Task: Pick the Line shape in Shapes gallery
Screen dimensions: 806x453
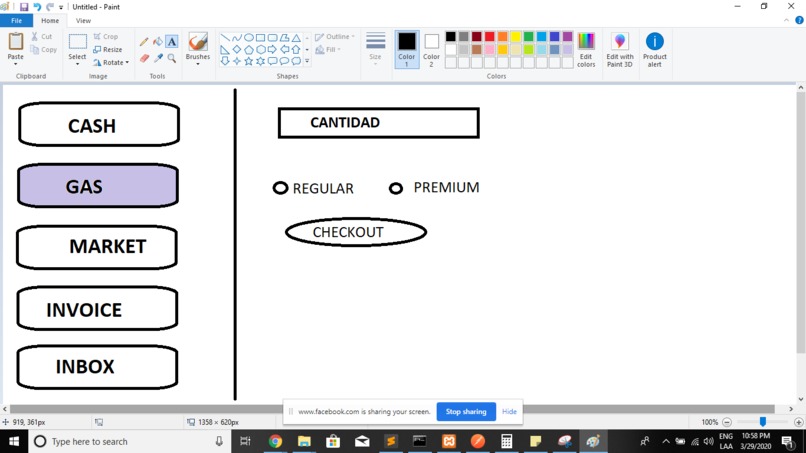Action: 225,38
